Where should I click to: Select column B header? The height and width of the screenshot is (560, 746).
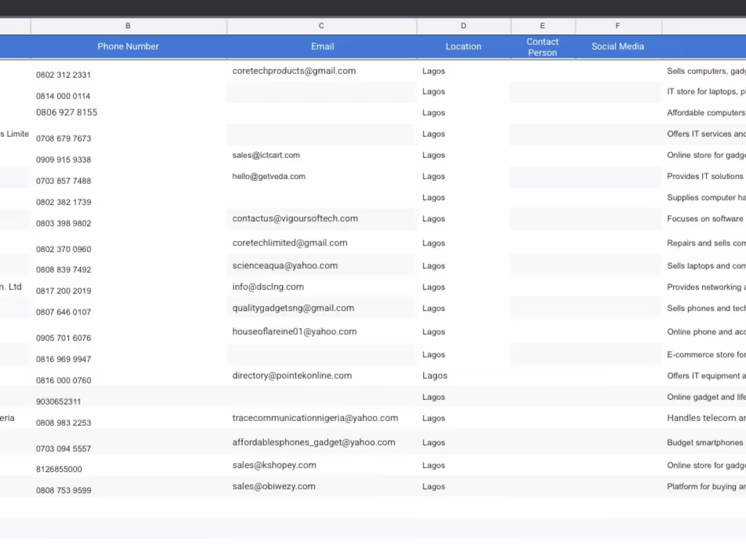tap(128, 26)
